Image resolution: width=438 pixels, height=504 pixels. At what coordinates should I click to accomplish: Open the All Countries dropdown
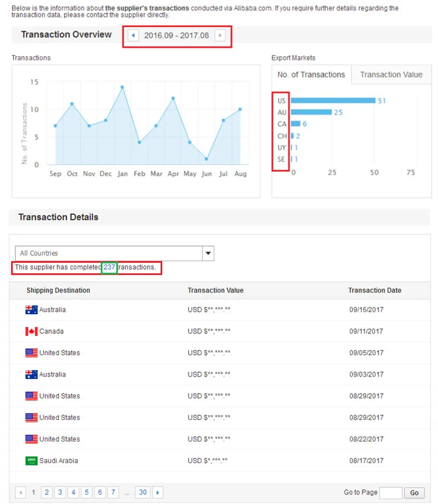[207, 253]
